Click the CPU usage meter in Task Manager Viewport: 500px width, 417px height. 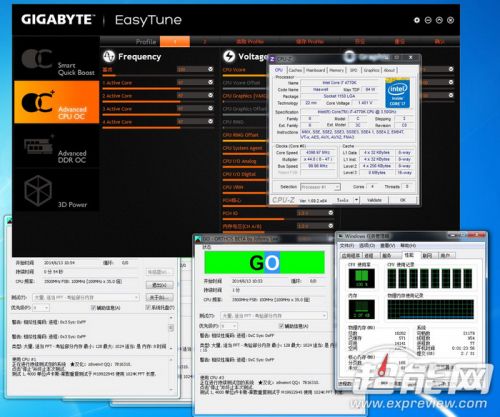click(x=361, y=278)
